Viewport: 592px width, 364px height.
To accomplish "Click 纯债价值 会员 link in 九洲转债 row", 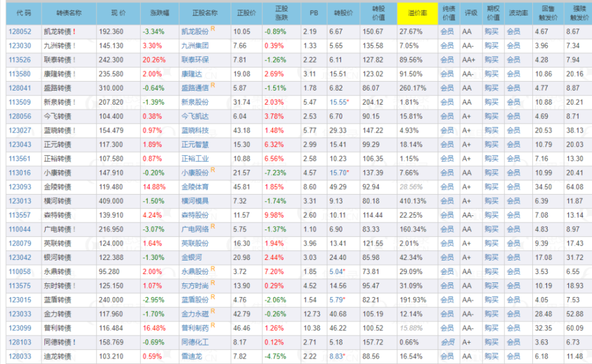I will point(447,46).
